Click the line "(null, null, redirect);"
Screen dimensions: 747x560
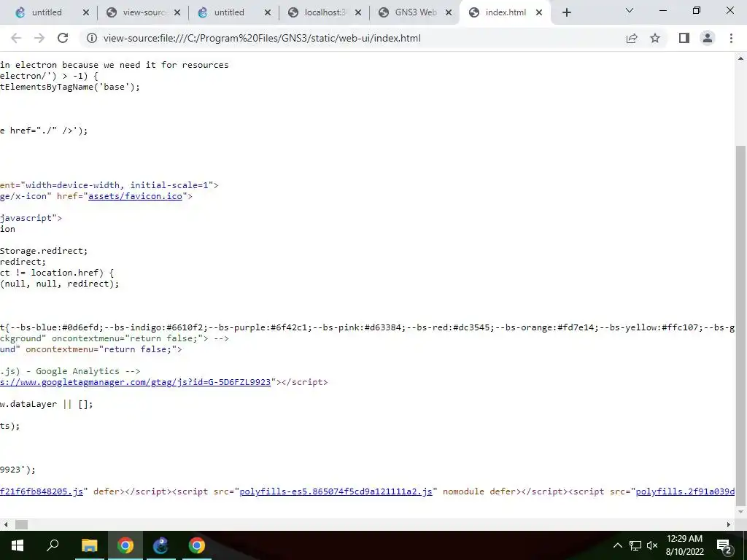[x=60, y=284]
